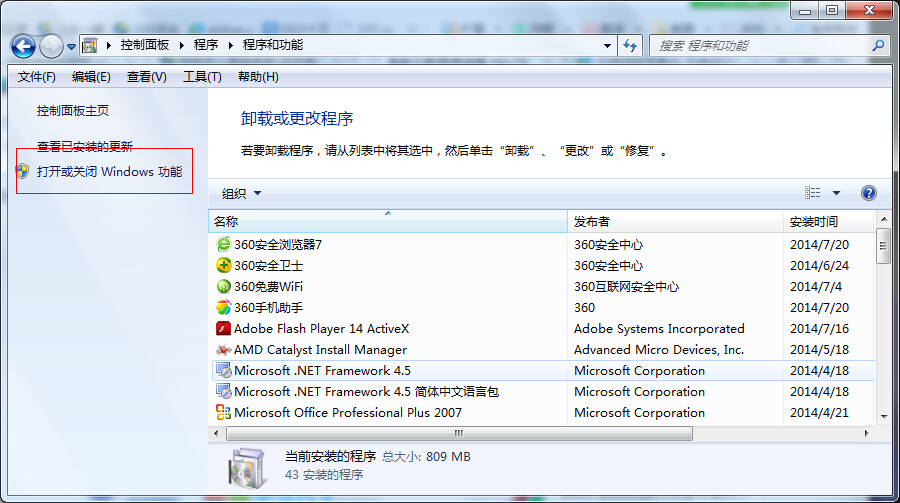Open the 查看(V) menu
Viewport: 900px width, 503px height.
(x=146, y=77)
